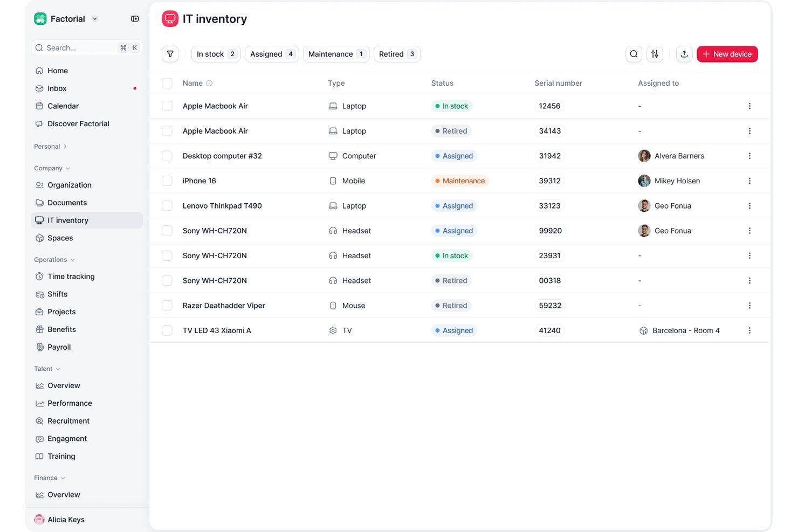The image size is (798, 532).
Task: Open Spaces page
Action: 87,238
